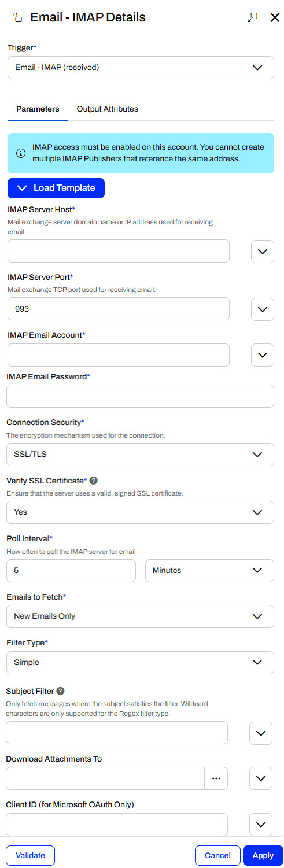Open the Trigger dropdown

(141, 68)
